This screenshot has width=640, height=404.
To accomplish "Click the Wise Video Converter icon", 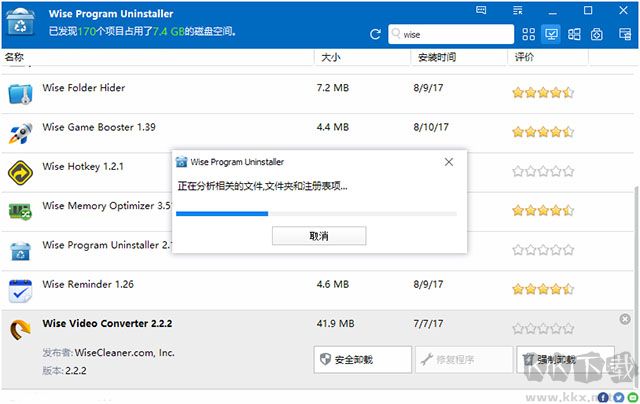I will 20,330.
